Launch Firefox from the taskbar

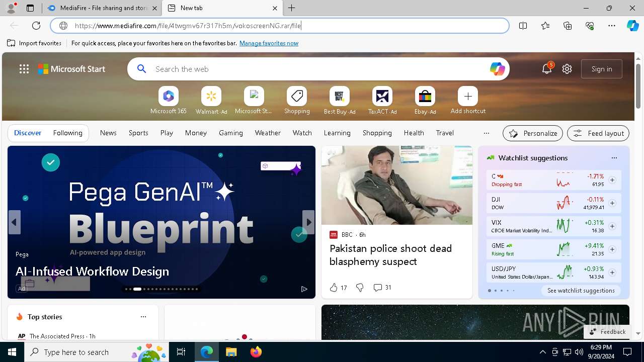(256, 352)
